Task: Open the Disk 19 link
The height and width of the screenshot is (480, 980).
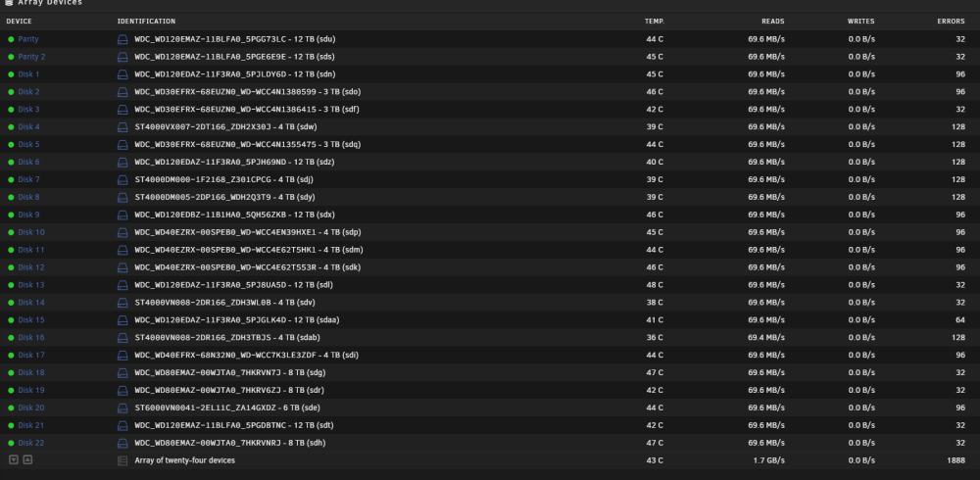Action: pos(31,389)
